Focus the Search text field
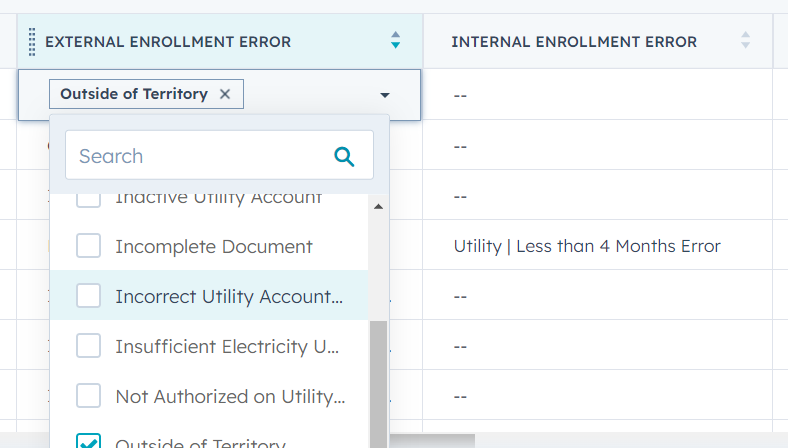The image size is (788, 448). coord(200,156)
